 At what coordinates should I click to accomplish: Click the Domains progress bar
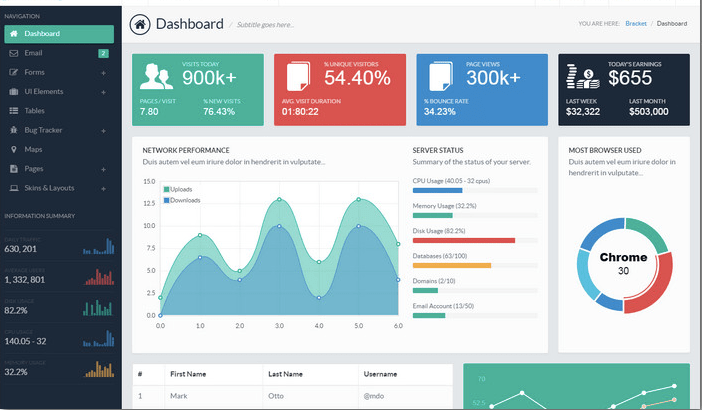click(x=425, y=291)
